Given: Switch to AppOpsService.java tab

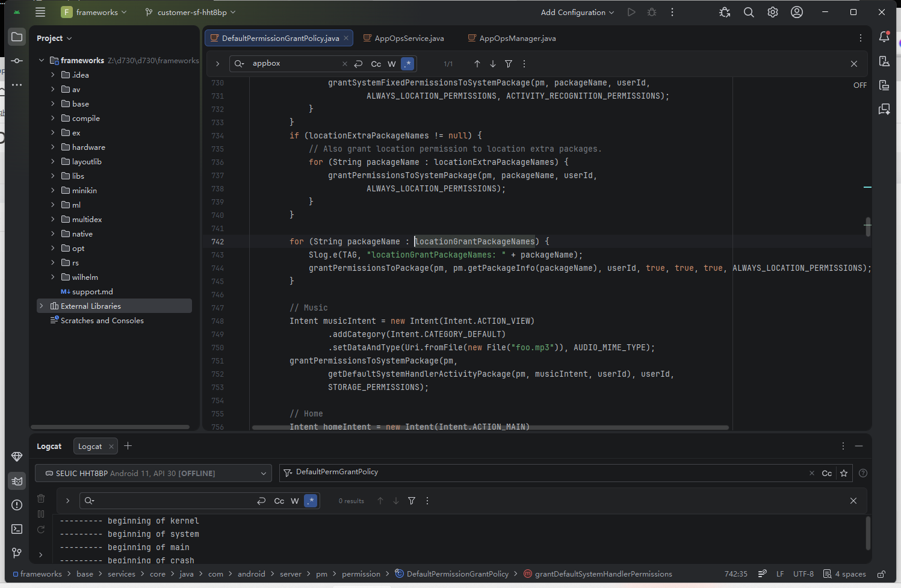Looking at the screenshot, I should tap(404, 38).
